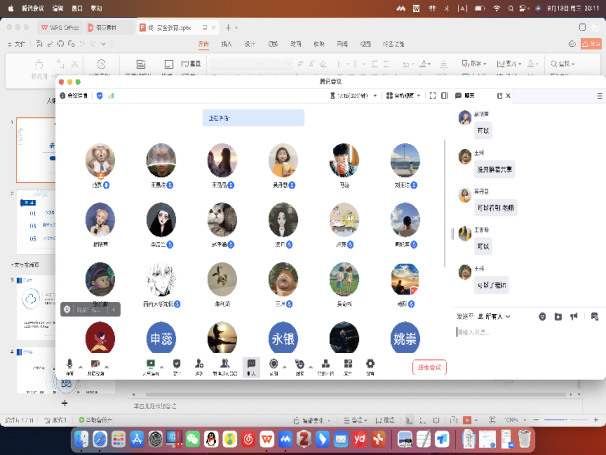The image size is (606, 455).
Task: Open the settings gear icon
Action: tap(370, 365)
